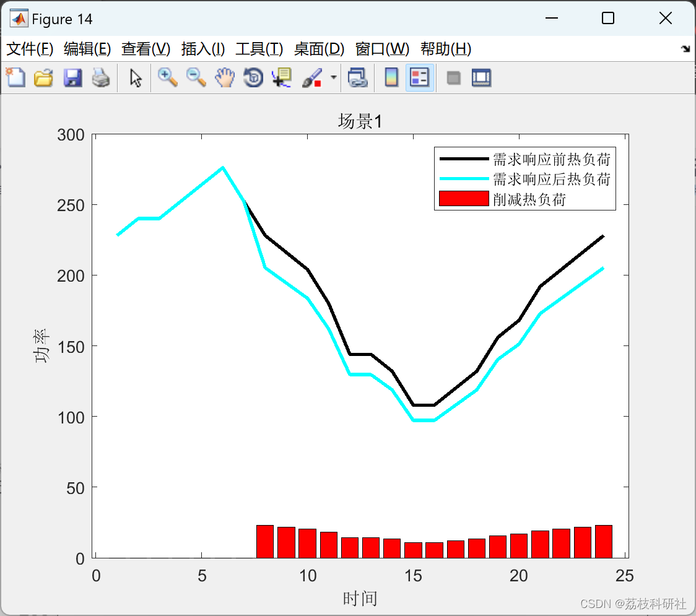
Task: Toggle the Edit Plot arrow pointer
Action: point(136,77)
